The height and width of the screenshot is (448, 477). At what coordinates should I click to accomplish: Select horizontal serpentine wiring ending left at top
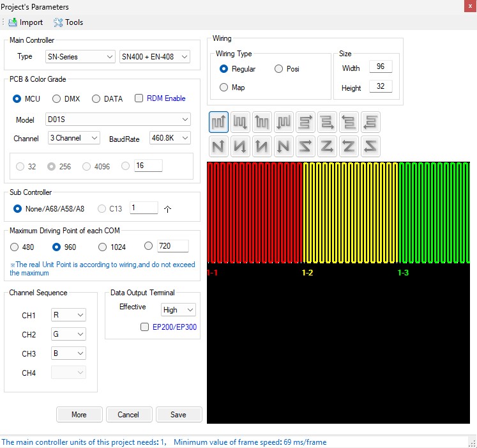349,122
